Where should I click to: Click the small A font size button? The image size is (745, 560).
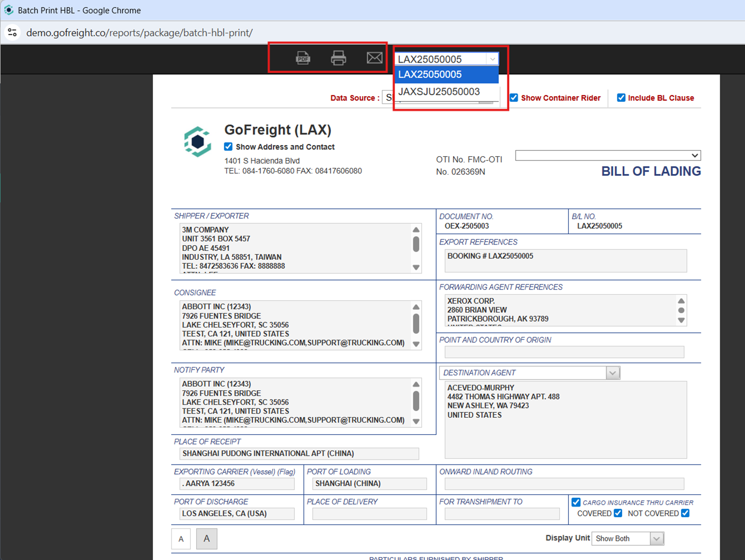tap(181, 538)
